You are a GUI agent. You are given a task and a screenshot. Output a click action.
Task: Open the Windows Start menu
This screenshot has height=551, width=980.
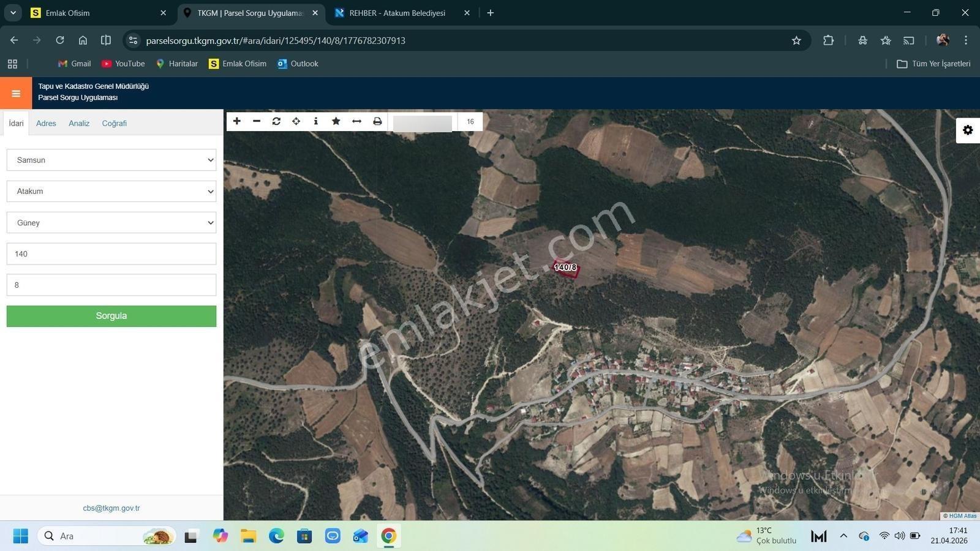coord(20,536)
